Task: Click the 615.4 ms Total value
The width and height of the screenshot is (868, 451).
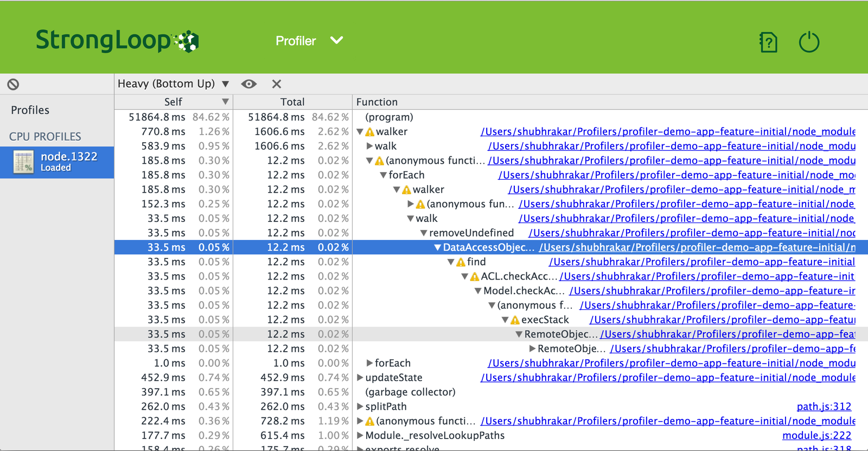Action: coord(282,435)
